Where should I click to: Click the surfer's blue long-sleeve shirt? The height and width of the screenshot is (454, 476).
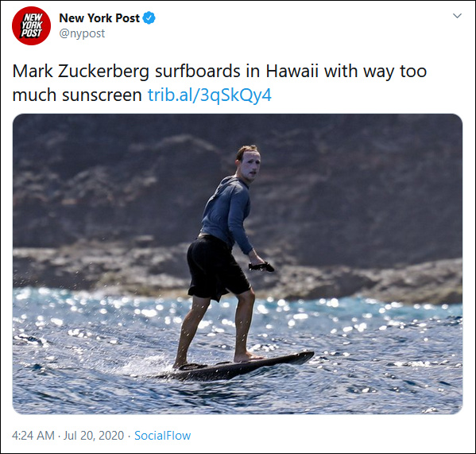[x=226, y=212]
